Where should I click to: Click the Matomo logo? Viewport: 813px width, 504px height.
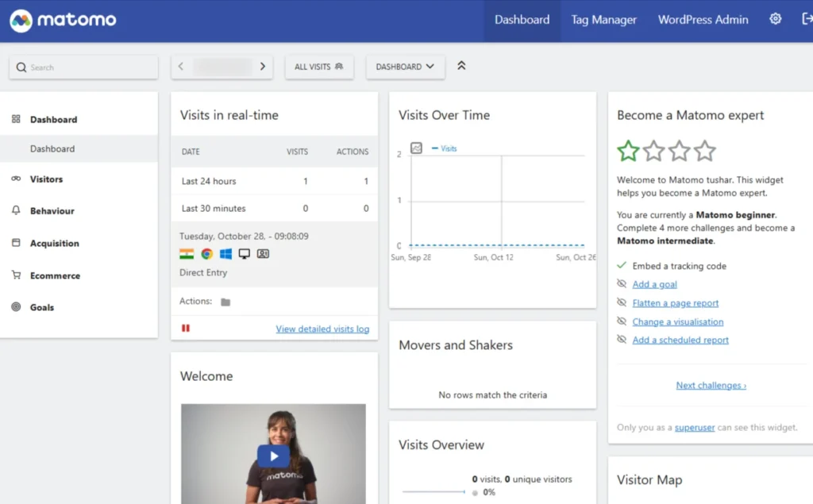point(64,21)
